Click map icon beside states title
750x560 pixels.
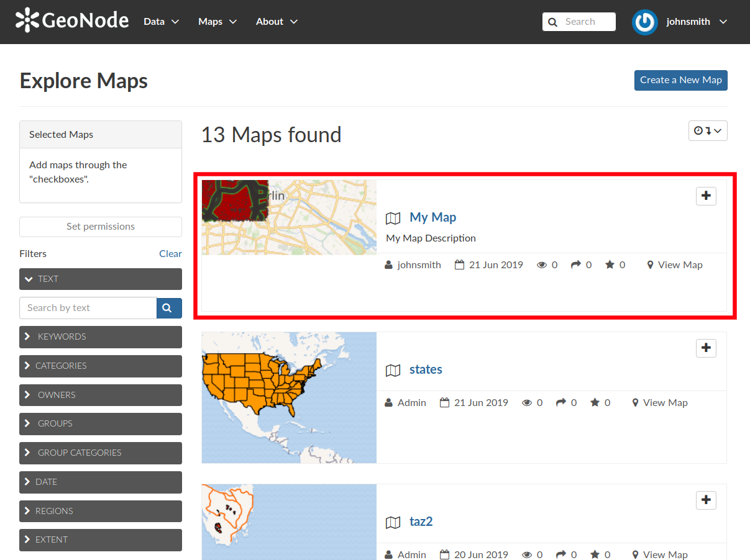[x=393, y=370]
